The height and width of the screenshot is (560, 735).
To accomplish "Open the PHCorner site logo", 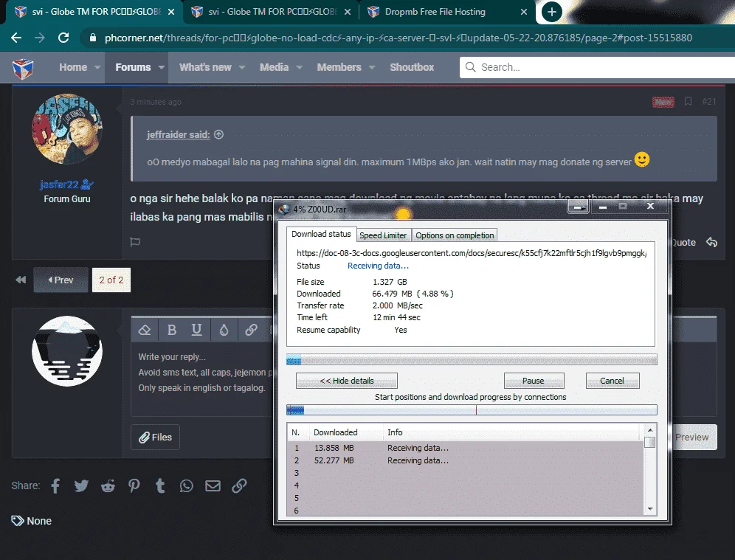I will coord(22,69).
